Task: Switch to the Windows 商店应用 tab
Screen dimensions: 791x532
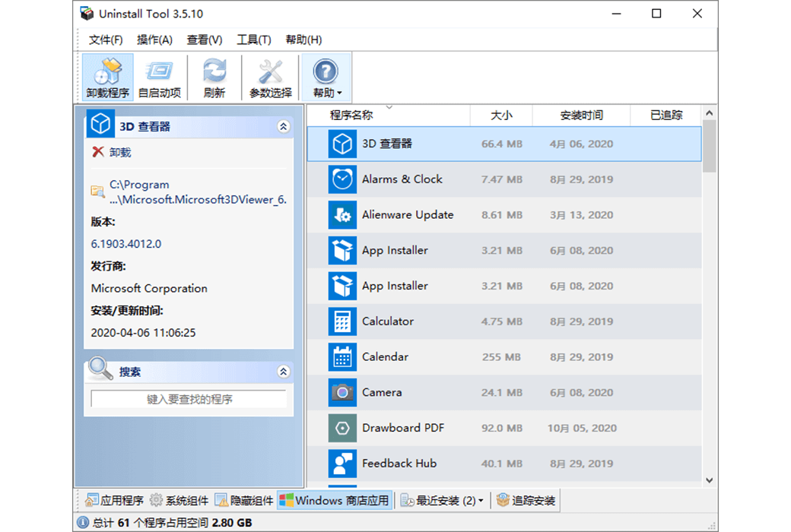Action: click(x=335, y=500)
